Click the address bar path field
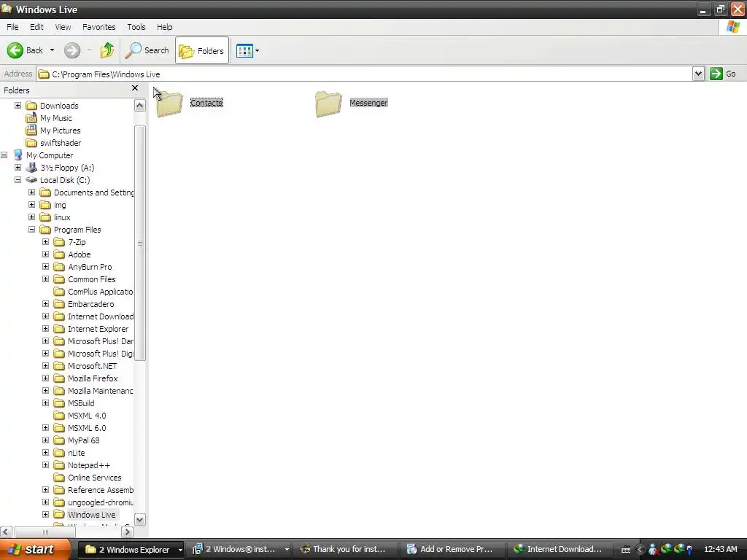The width and height of the screenshot is (747, 560). coord(365,74)
